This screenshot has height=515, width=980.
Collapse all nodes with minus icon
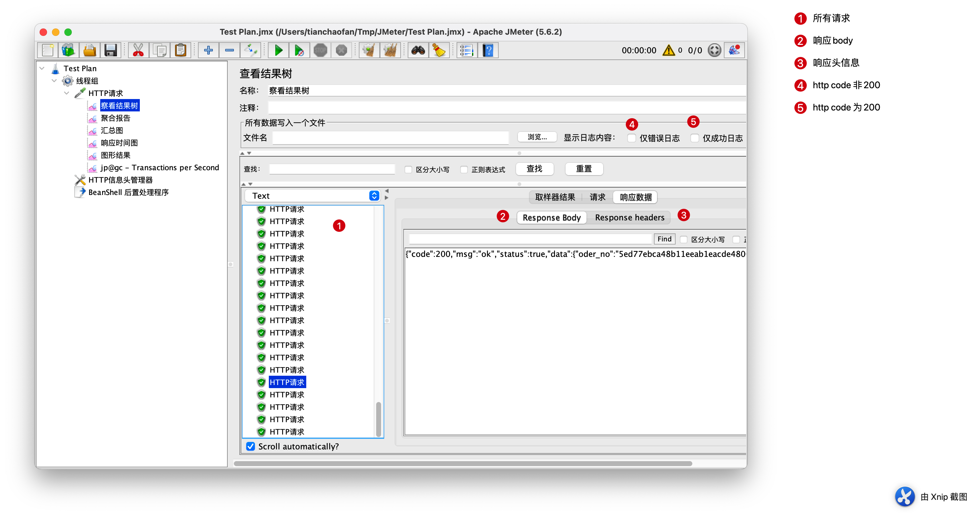230,50
